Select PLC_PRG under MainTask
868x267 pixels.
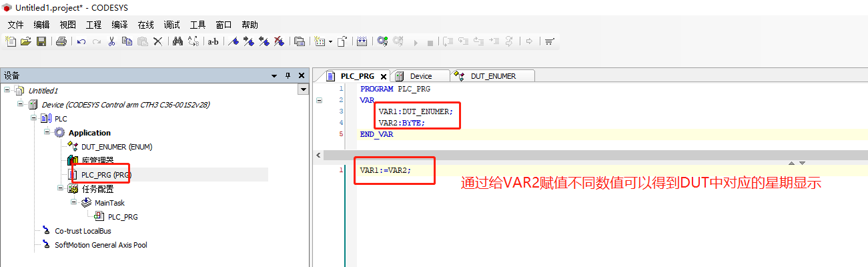(123, 216)
